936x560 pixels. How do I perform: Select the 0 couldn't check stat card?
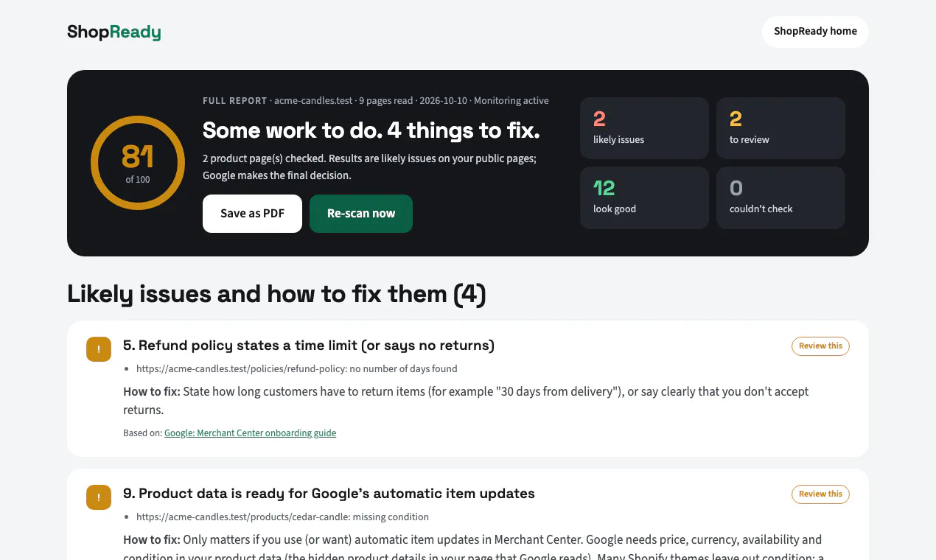[780, 197]
